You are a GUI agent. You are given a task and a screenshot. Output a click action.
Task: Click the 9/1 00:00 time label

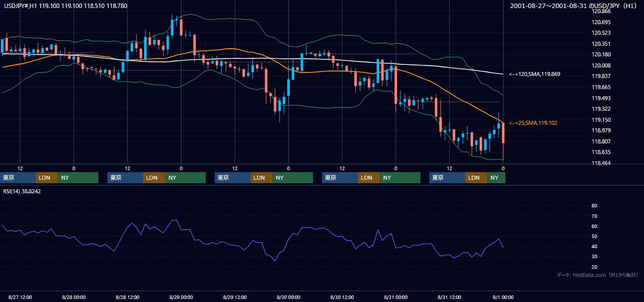tap(503, 297)
